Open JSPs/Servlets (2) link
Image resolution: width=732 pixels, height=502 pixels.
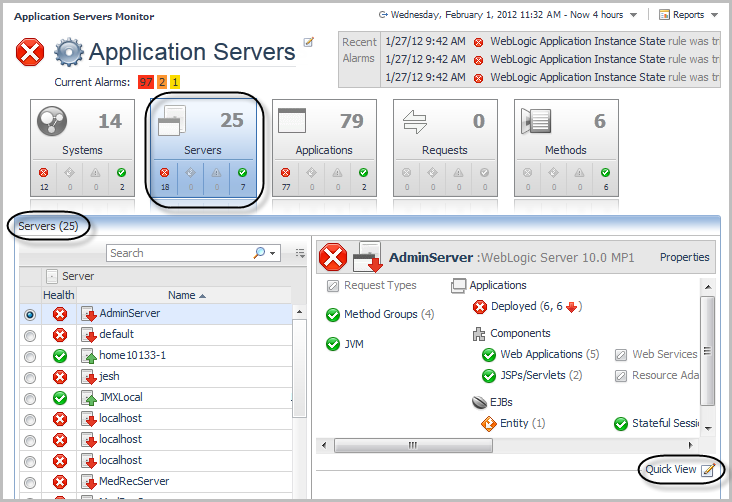(x=541, y=375)
